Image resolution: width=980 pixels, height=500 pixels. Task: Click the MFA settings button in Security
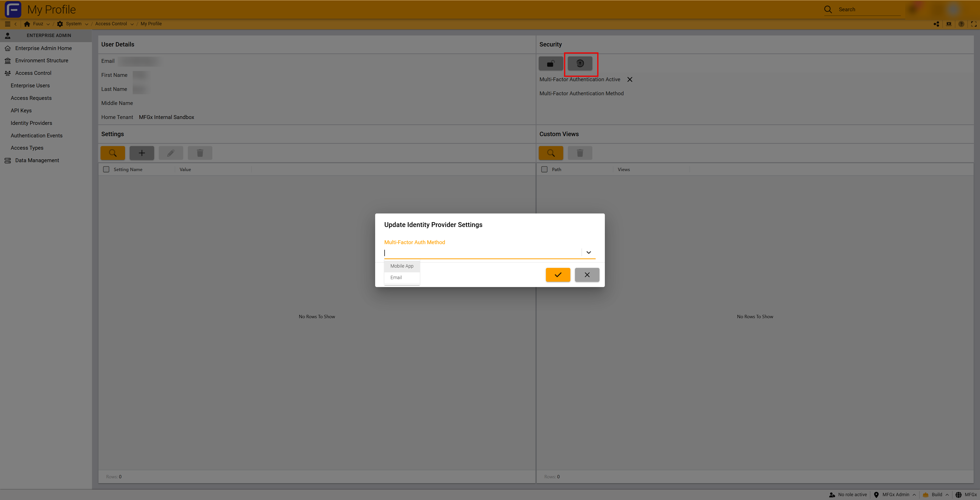tap(580, 64)
